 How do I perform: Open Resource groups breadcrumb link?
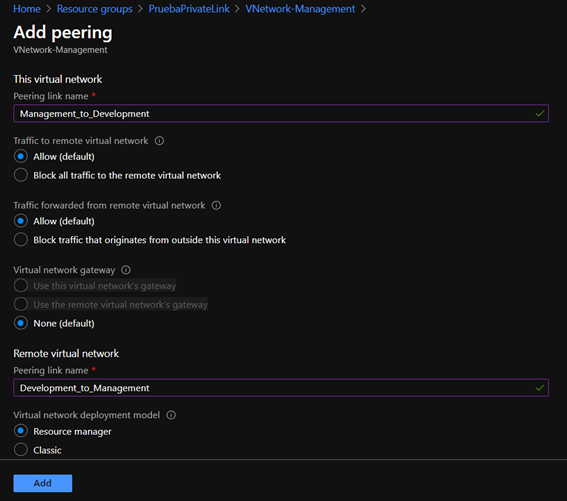point(94,9)
